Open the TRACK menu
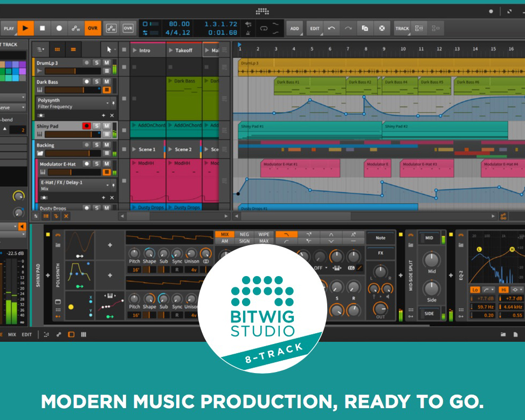This screenshot has width=525, height=420. click(x=402, y=29)
